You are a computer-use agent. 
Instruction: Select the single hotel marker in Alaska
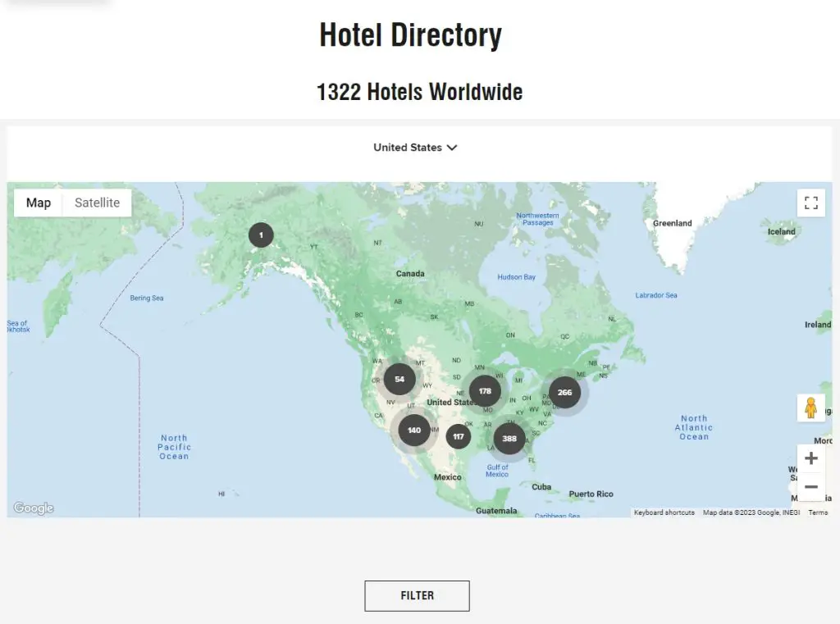(261, 235)
